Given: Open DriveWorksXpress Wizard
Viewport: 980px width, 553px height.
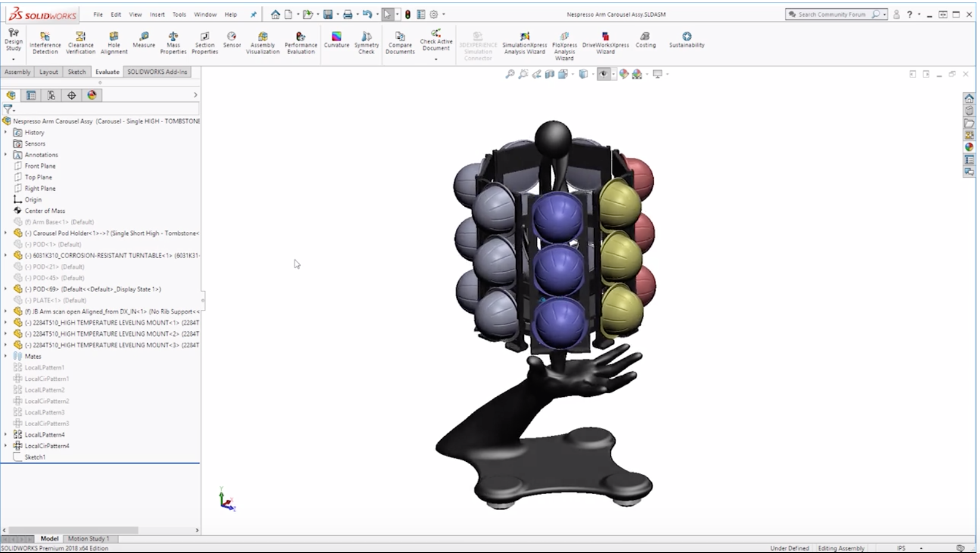Looking at the screenshot, I should click(606, 44).
